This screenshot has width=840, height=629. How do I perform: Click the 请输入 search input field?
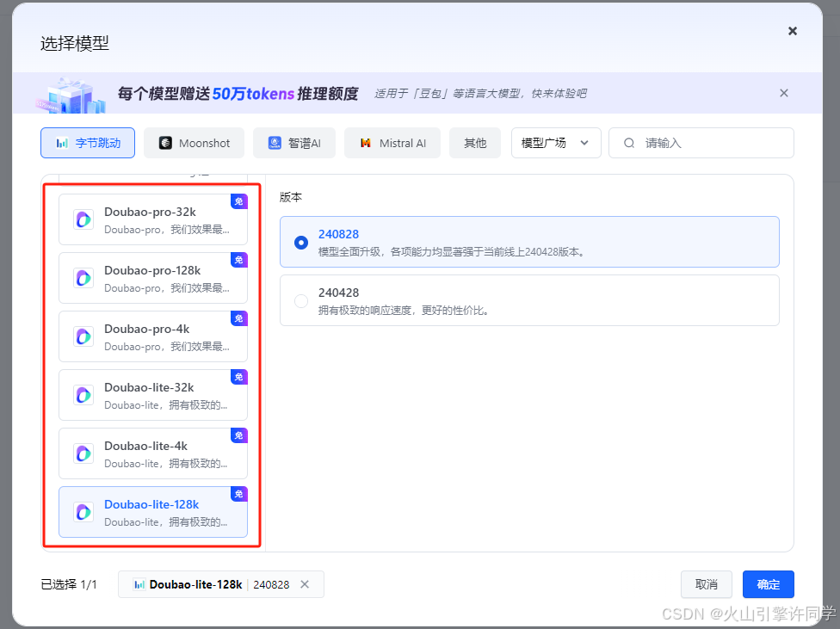pyautogui.click(x=701, y=143)
